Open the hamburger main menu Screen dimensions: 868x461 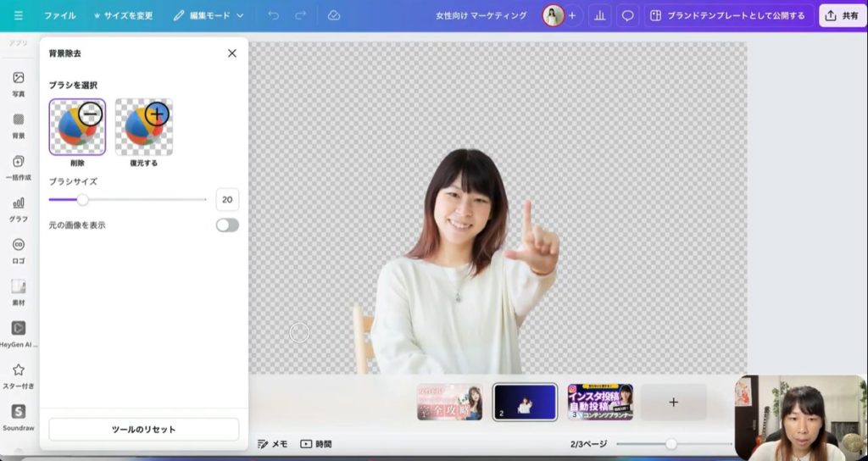click(x=19, y=15)
